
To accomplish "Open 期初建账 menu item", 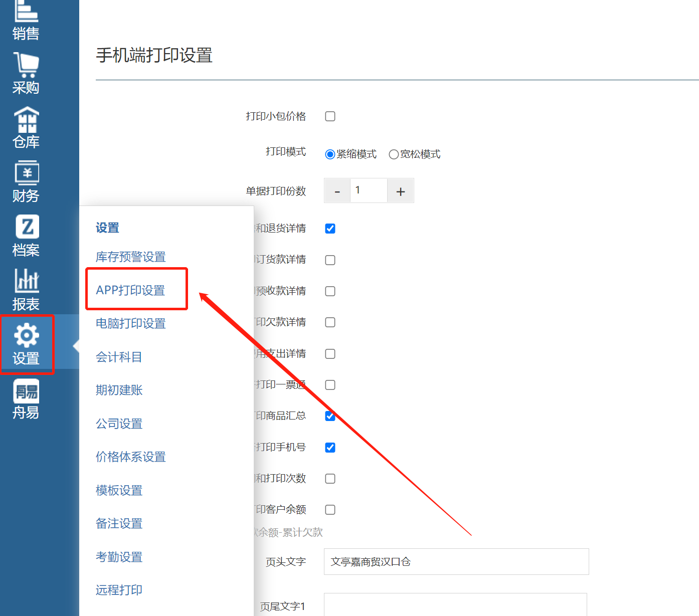I will pyautogui.click(x=119, y=390).
